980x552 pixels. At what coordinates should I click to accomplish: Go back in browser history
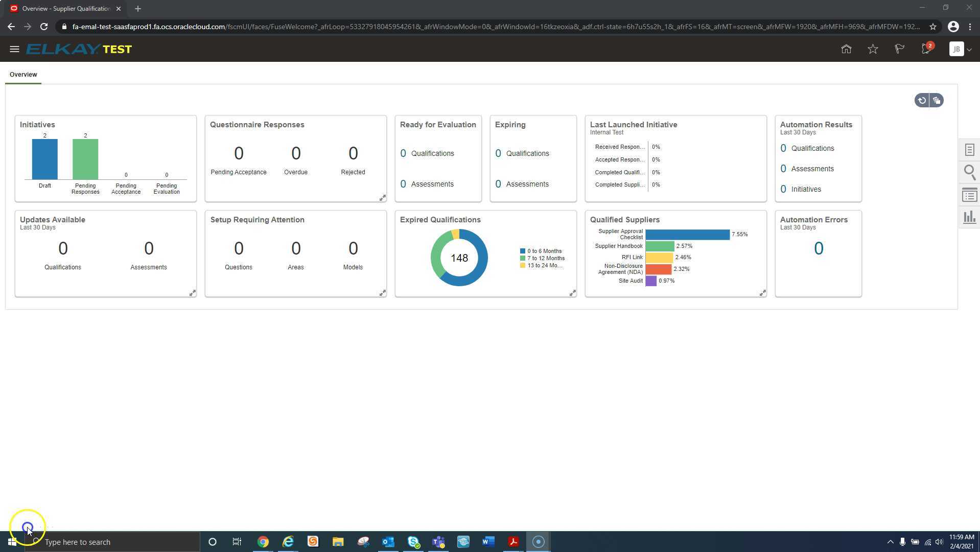click(11, 27)
